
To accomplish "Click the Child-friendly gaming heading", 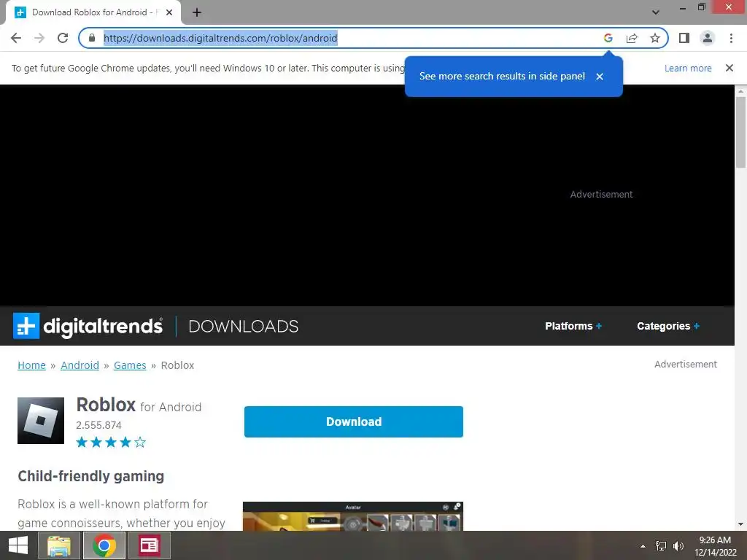I will tap(91, 476).
